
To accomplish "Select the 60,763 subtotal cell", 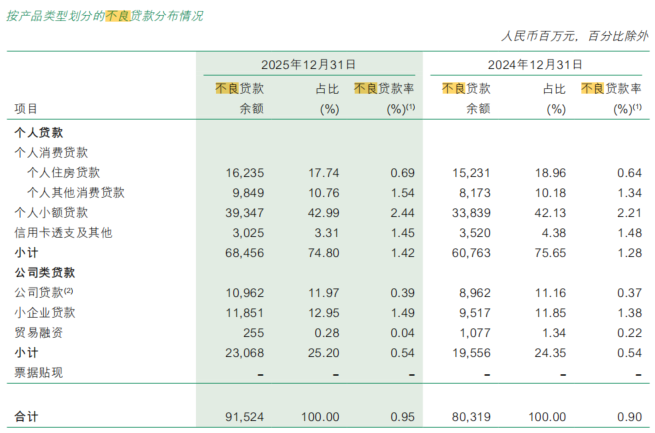I will point(471,253).
